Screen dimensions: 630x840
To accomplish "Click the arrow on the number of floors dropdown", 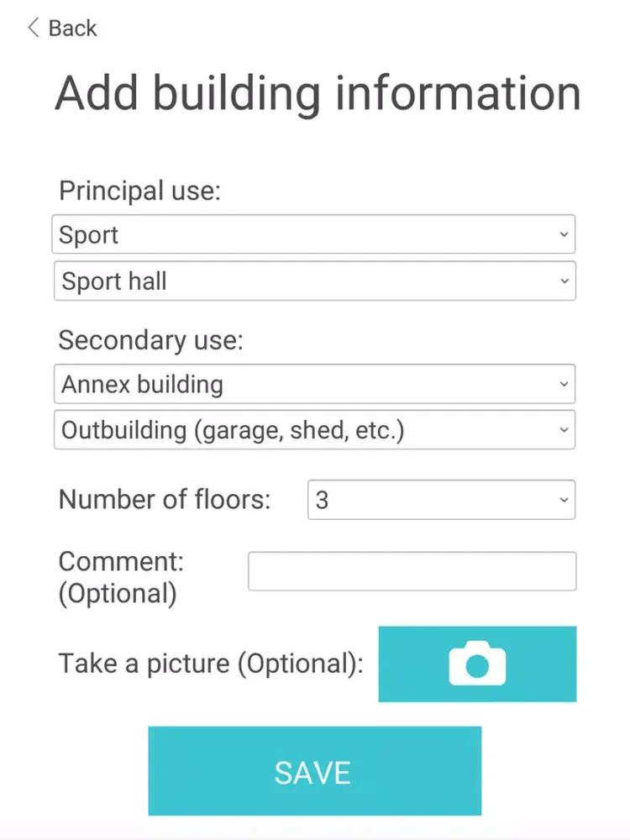I will (x=564, y=500).
